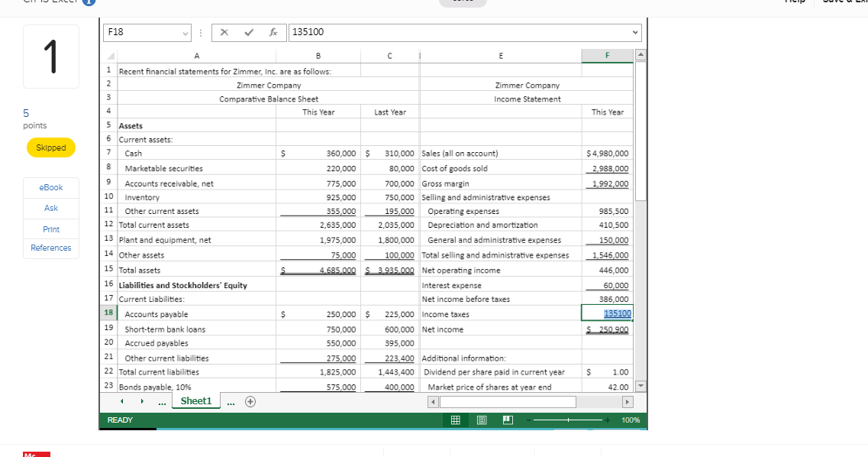Select cell F18 containing 135100

point(606,314)
